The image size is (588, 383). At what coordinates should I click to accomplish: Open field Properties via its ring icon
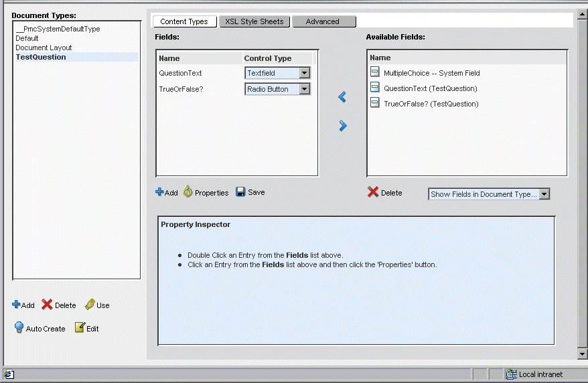pos(188,191)
